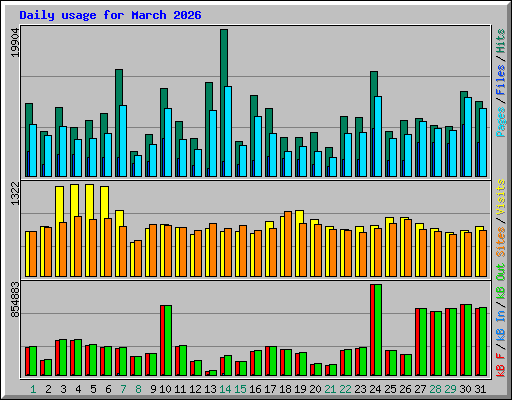512x400 pixels.
Task: Click day label 25 on the x-axis
Action: (390, 389)
